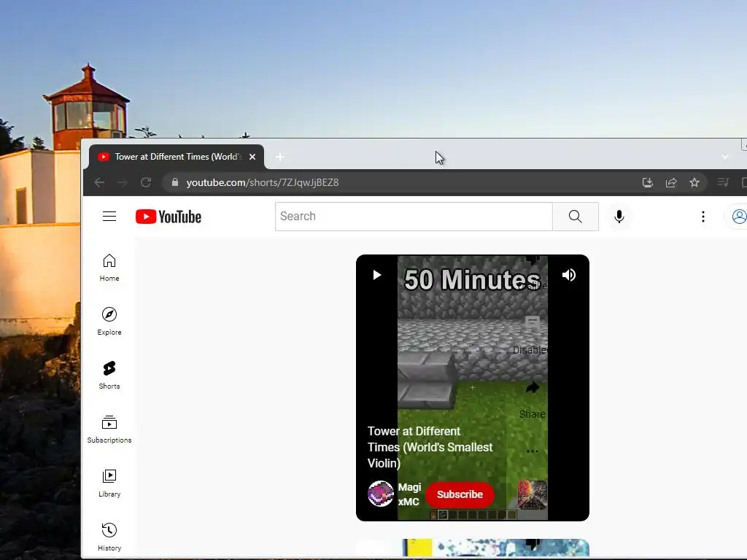Screen dimensions: 747x560
Task: Click the address bar URL
Action: click(x=263, y=182)
